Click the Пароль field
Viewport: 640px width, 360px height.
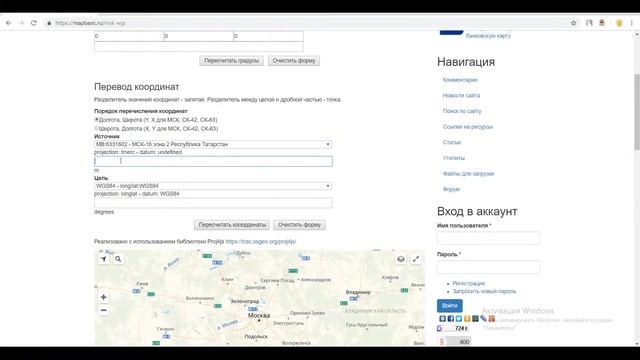(488, 267)
